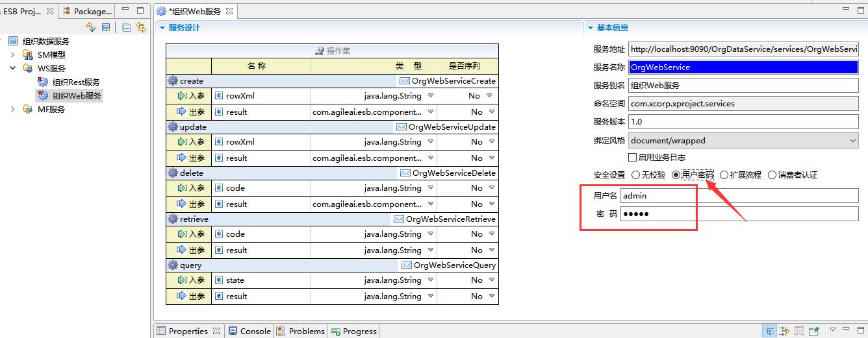Expand the MF服务 folder
The height and width of the screenshot is (338, 868).
[x=12, y=109]
